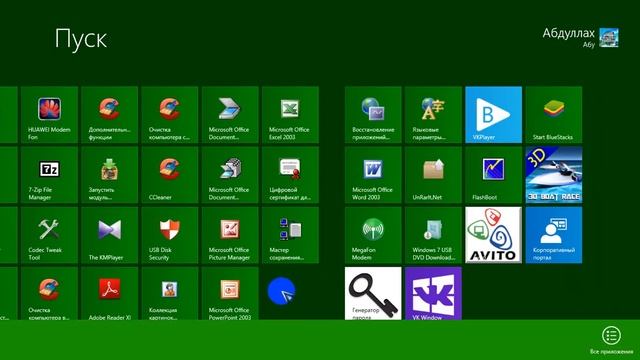Open the HUAWEI Modem Fon tile
Image resolution: width=640 pixels, height=360 pixels.
pyautogui.click(x=49, y=115)
